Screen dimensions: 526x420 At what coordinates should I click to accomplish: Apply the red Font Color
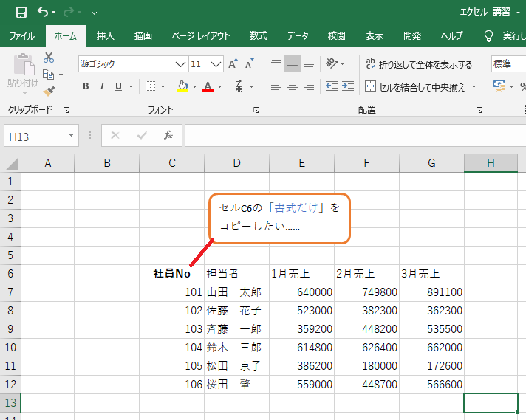[x=208, y=86]
